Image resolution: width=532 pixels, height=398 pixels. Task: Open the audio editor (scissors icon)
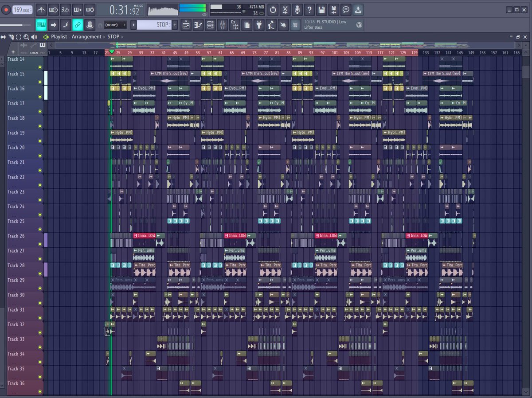click(285, 9)
